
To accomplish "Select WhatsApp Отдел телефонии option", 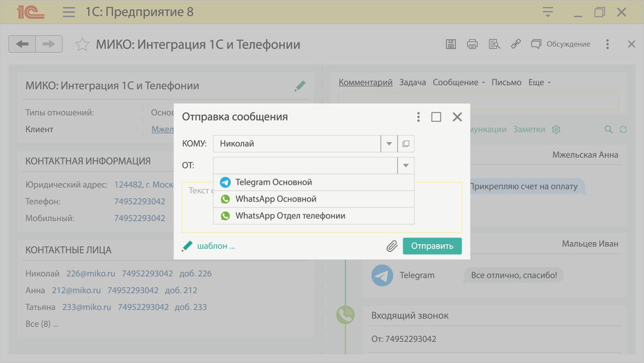I will [x=314, y=216].
